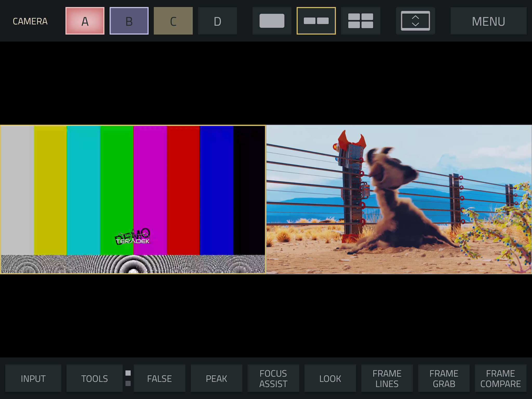The image size is (532, 399).
Task: Toggle the PEAK tool
Action: [216, 378]
